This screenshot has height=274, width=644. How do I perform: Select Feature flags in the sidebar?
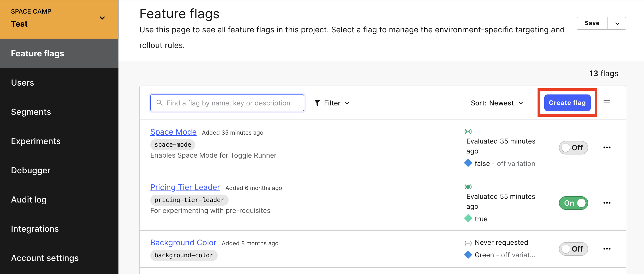coord(59,53)
